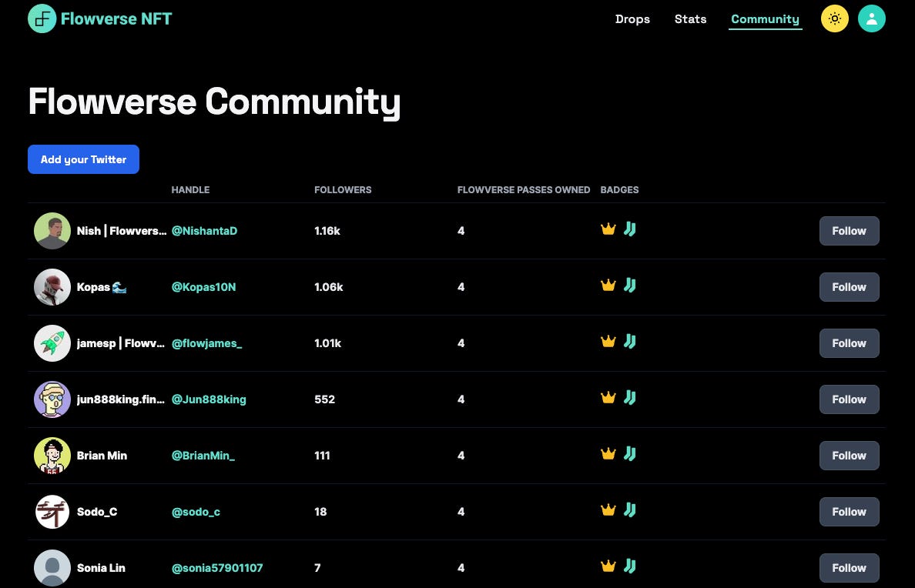Click Brian Min's avatar thumbnail
This screenshot has height=588, width=915.
[x=52, y=455]
